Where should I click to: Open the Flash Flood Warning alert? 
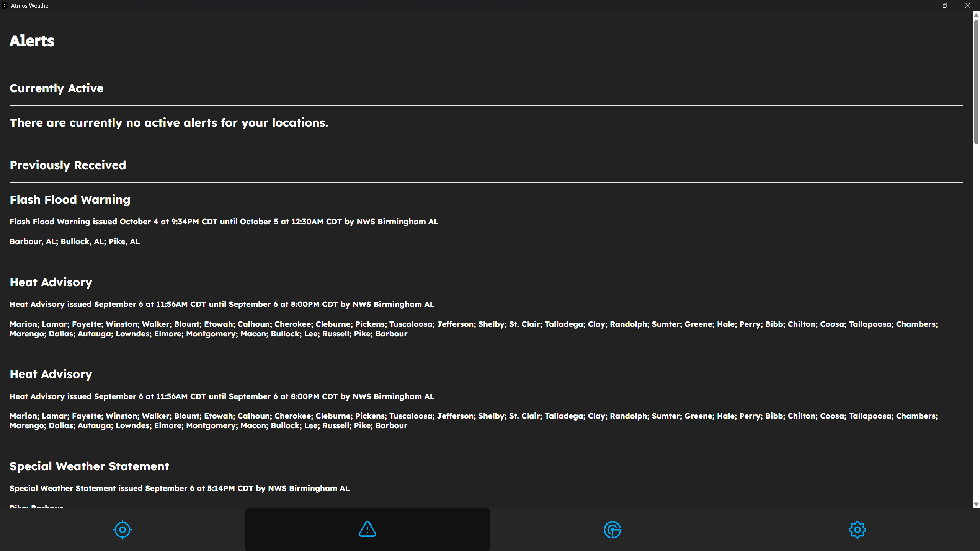(x=70, y=199)
